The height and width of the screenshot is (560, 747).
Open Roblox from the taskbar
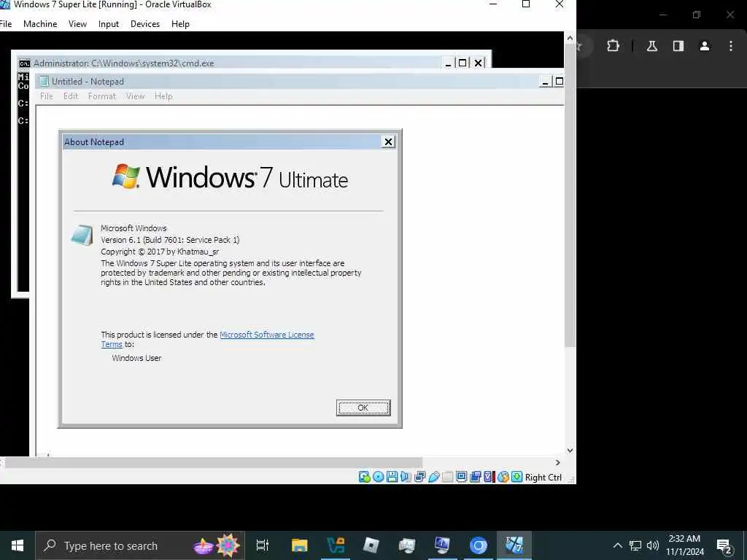(x=371, y=545)
